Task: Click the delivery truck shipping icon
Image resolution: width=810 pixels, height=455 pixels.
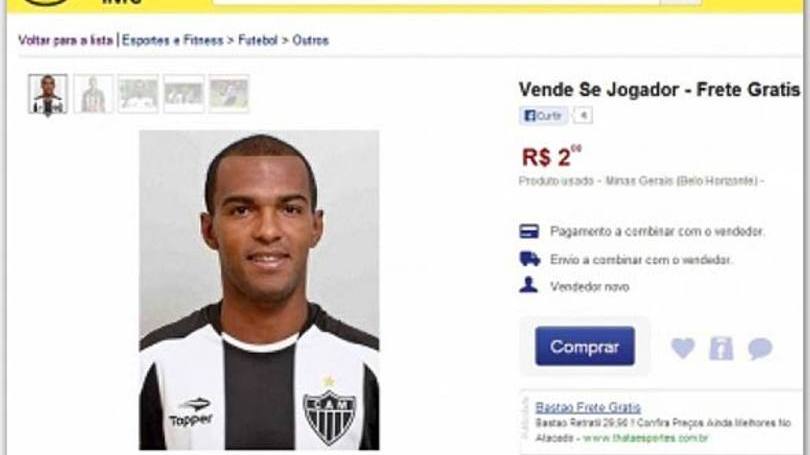Action: (529, 259)
